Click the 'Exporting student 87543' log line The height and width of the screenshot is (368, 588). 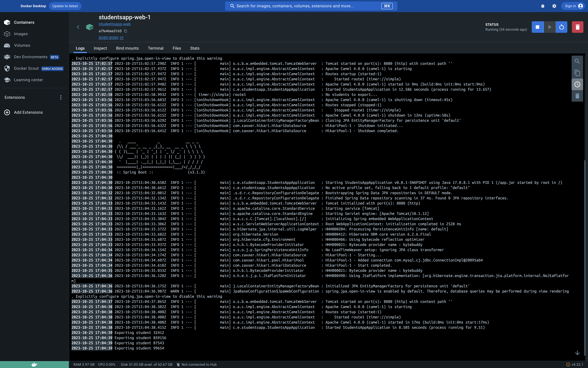point(118,343)
